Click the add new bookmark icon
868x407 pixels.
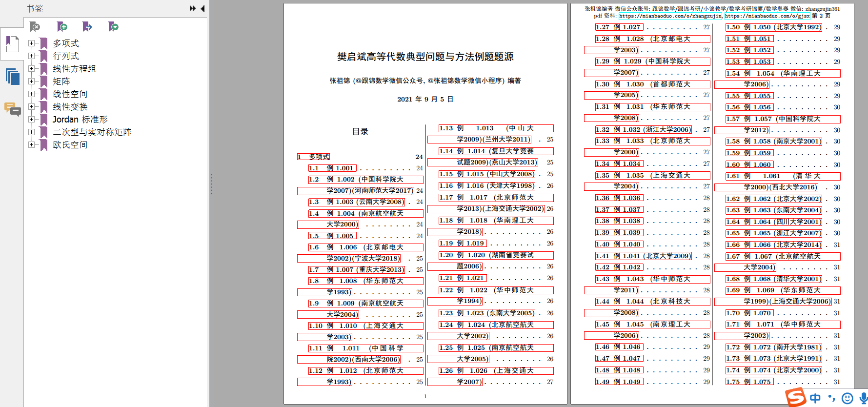[62, 27]
